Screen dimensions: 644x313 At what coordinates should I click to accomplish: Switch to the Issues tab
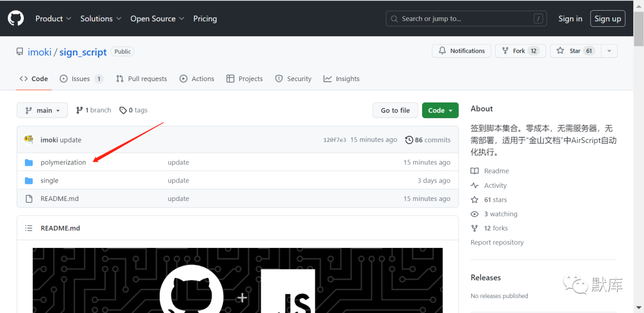[81, 79]
